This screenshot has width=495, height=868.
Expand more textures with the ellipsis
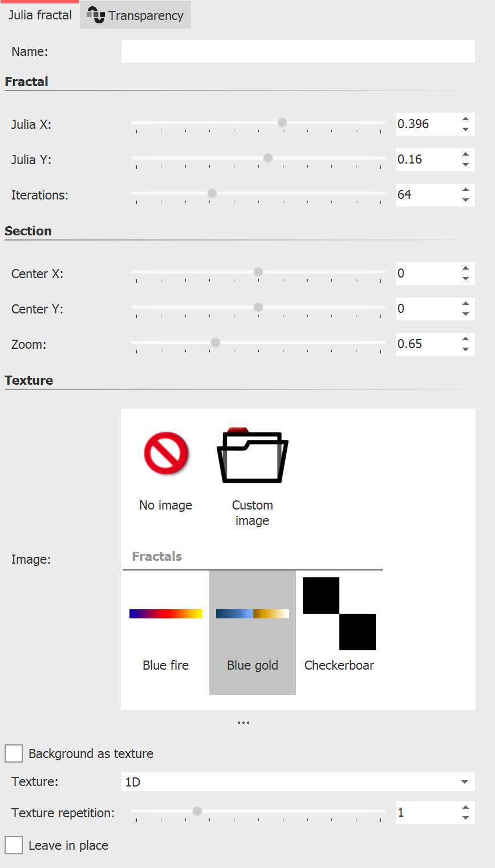coord(244,723)
